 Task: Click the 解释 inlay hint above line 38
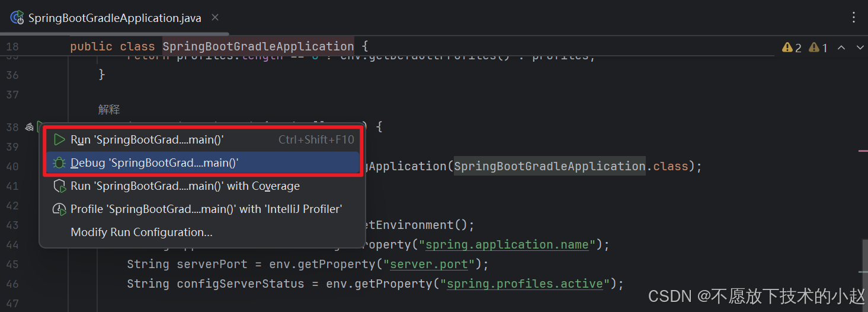pyautogui.click(x=109, y=110)
